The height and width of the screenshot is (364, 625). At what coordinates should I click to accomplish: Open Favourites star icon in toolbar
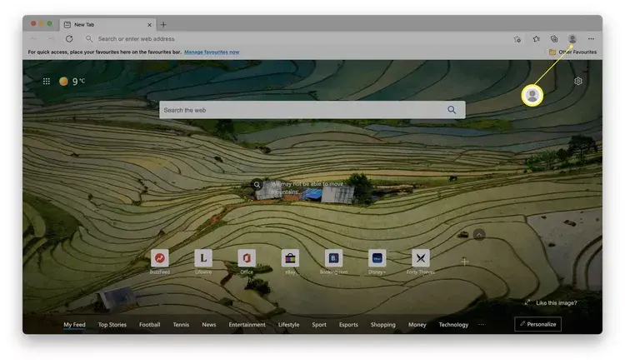click(536, 38)
